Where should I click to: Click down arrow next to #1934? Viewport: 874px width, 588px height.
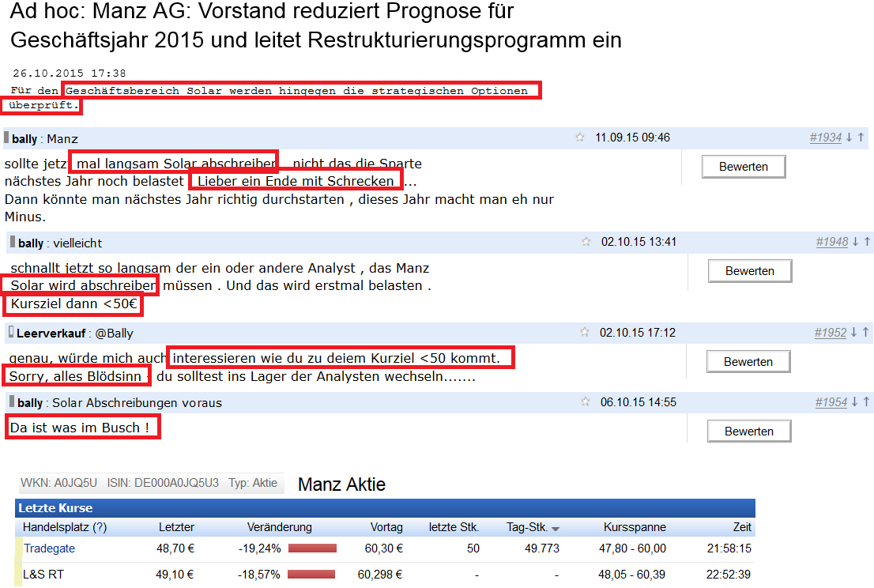[849, 137]
